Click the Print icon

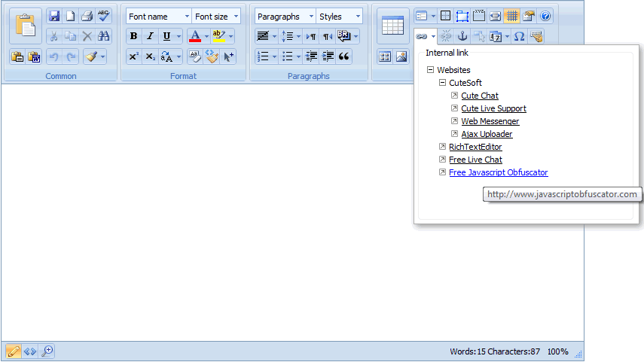click(87, 16)
